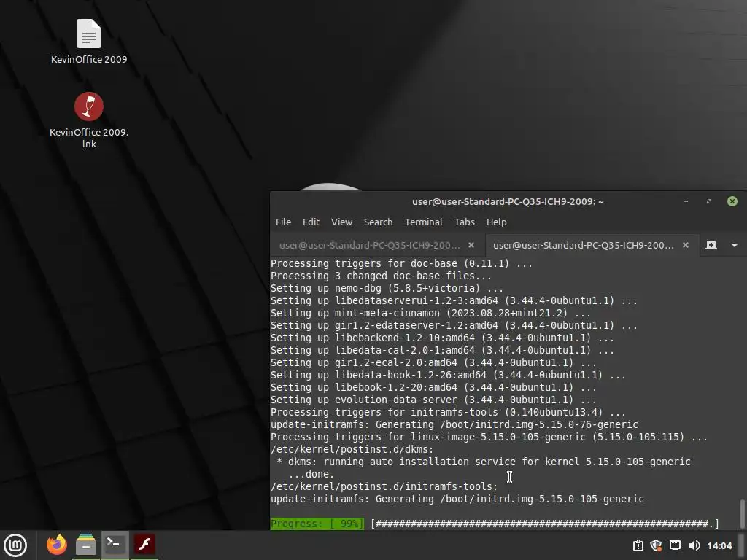The width and height of the screenshot is (747, 560).
Task: Click 'Setting up libebook-1.2-20:amd64' line
Action: pyautogui.click(x=433, y=387)
